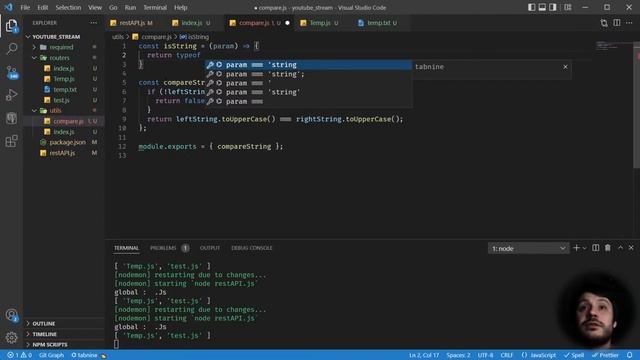Viewport: 640px width, 360px height.
Task: Open the Source Control view
Action: click(11, 72)
